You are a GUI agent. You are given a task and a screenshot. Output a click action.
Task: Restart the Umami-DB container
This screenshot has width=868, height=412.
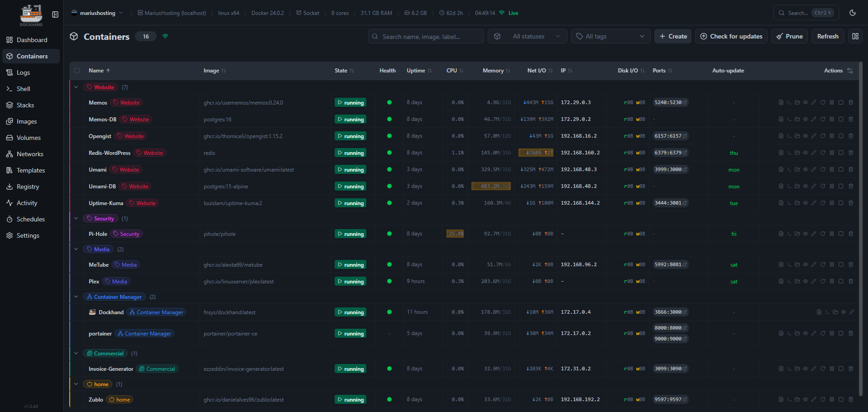pos(823,187)
